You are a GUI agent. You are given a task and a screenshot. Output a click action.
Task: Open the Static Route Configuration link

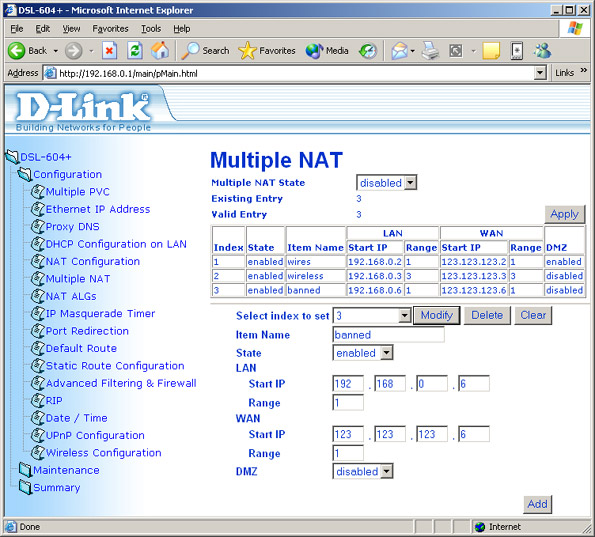tap(115, 366)
